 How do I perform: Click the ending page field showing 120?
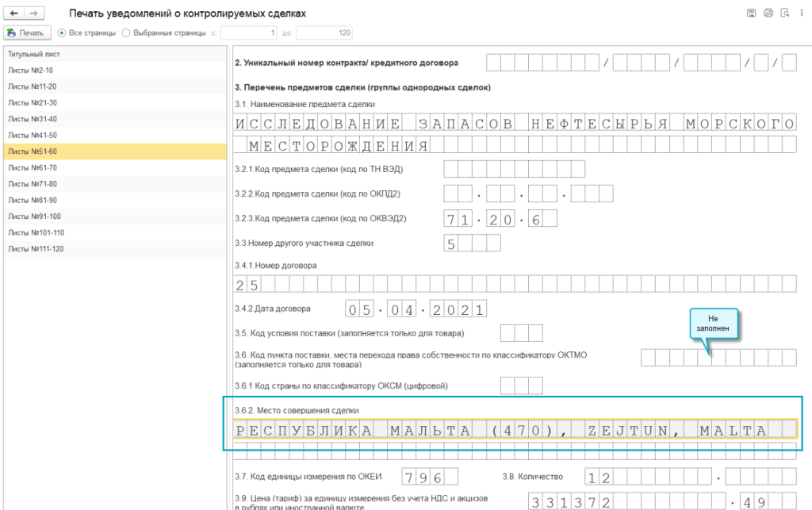pyautogui.click(x=324, y=33)
